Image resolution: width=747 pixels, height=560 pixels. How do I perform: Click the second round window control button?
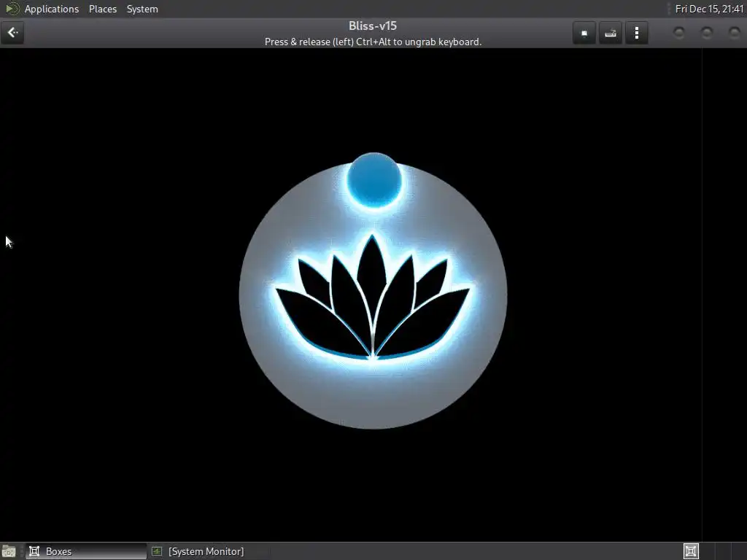[x=707, y=32]
